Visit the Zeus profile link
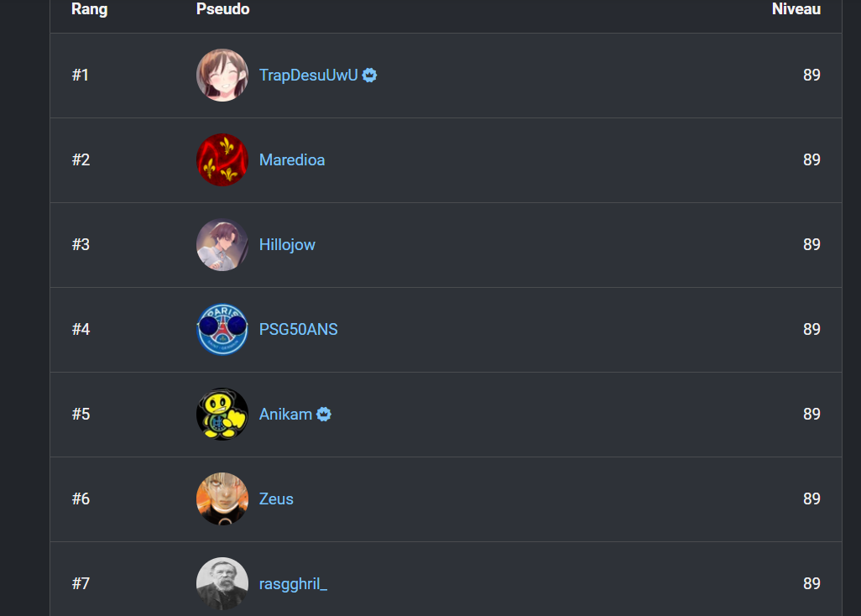Viewport: 861px width, 616px height. point(276,499)
